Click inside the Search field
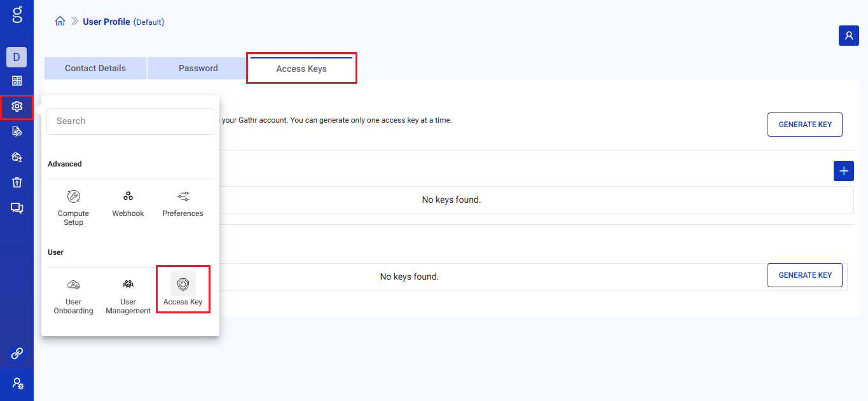The image size is (868, 401). coord(130,121)
